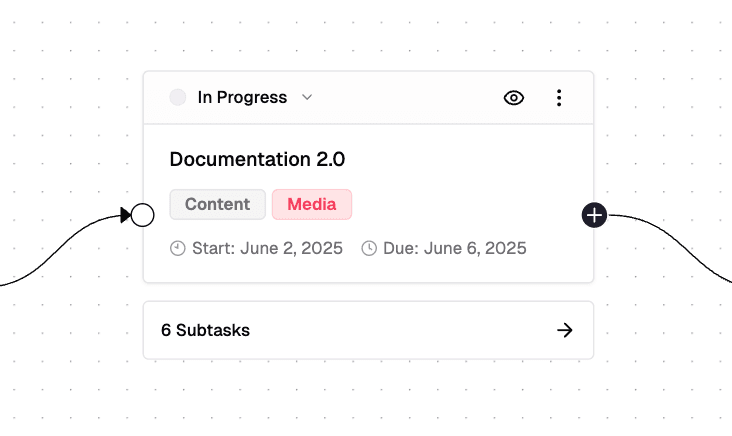
Task: Click the right arrow in Subtasks row
Action: coord(565,330)
